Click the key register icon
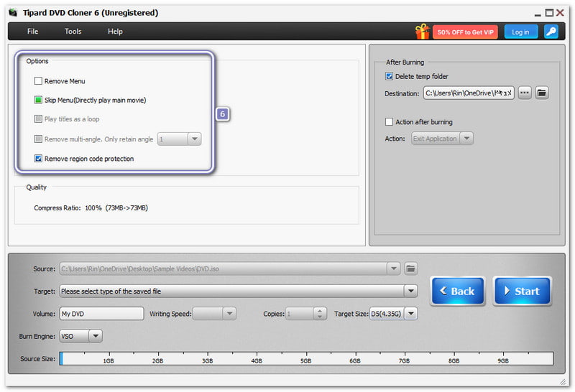This screenshot has height=392, width=575. click(551, 32)
